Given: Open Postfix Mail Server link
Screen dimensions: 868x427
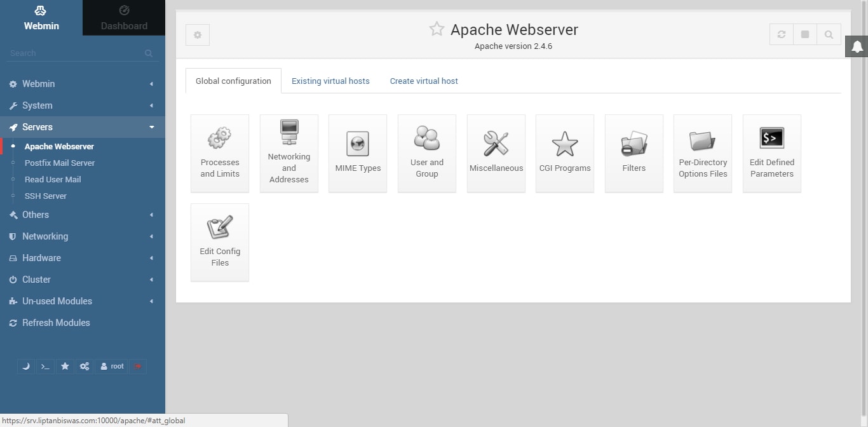Looking at the screenshot, I should [x=60, y=163].
